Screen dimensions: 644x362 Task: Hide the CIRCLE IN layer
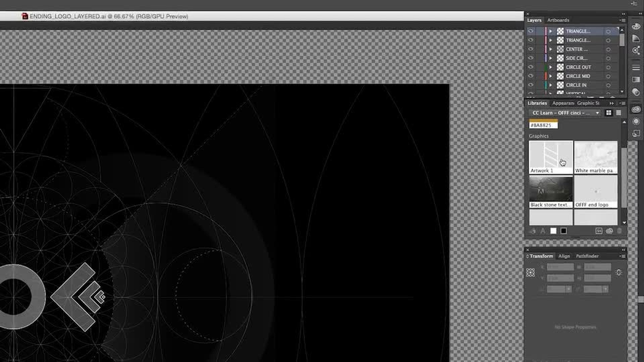click(x=531, y=85)
